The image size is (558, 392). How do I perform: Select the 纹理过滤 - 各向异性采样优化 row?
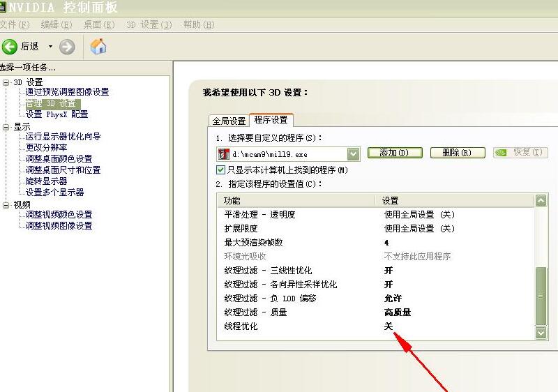click(x=376, y=284)
